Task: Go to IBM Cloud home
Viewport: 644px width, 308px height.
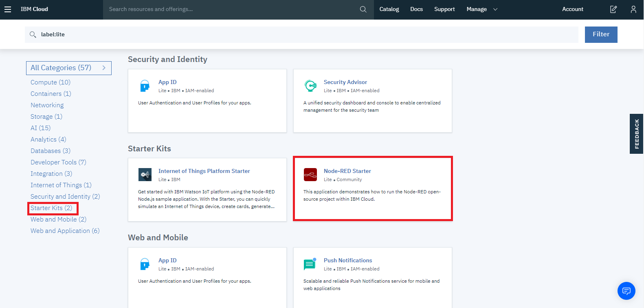Action: (x=34, y=9)
